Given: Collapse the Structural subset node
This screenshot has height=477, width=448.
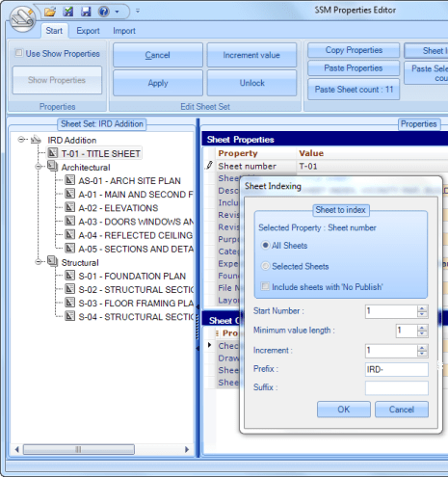Looking at the screenshot, I should point(39,262).
